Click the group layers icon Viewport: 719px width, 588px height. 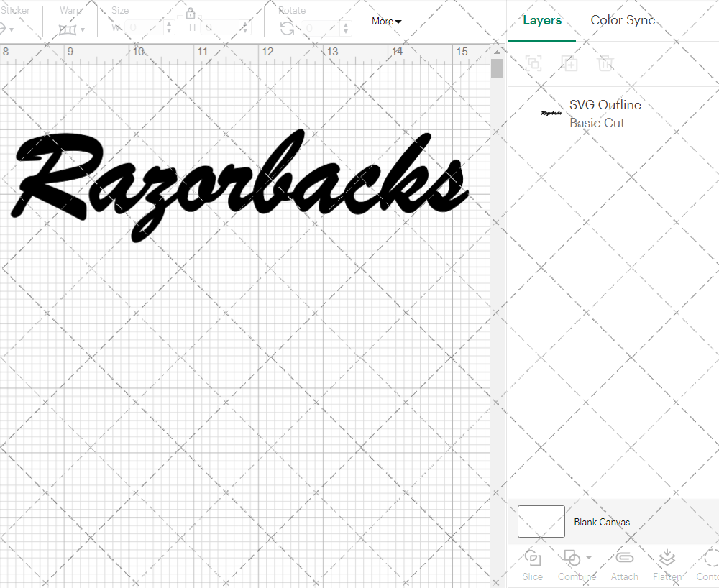point(533,63)
